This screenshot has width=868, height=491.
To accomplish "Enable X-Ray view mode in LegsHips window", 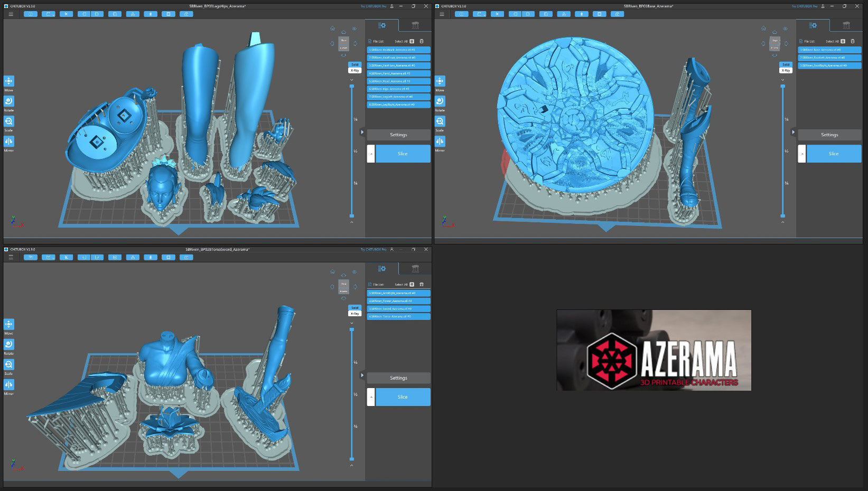I will [x=354, y=70].
